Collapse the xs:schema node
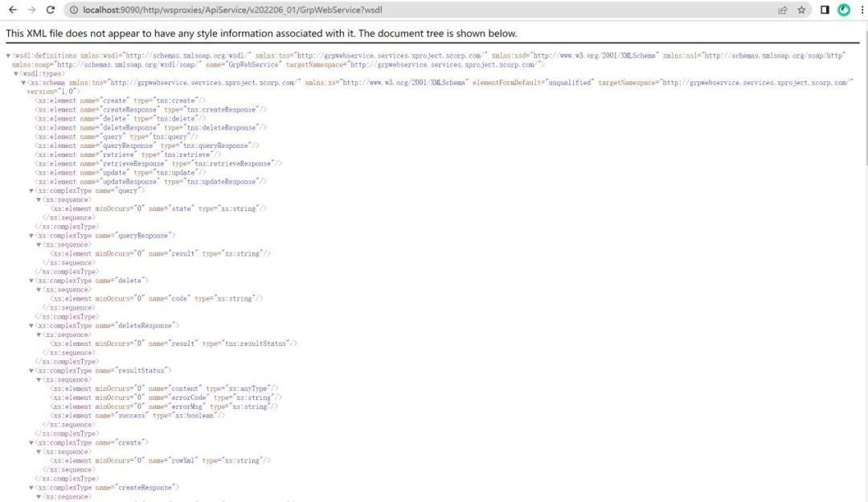 click(23, 83)
